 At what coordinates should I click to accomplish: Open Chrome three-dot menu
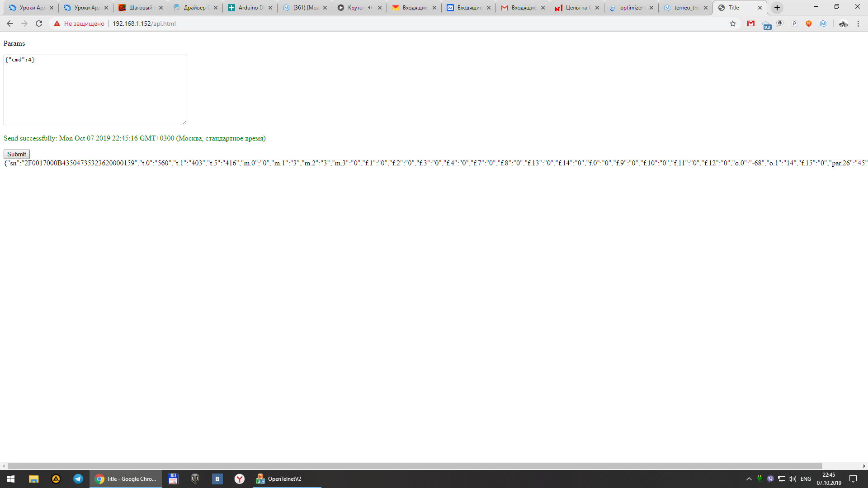(x=858, y=23)
